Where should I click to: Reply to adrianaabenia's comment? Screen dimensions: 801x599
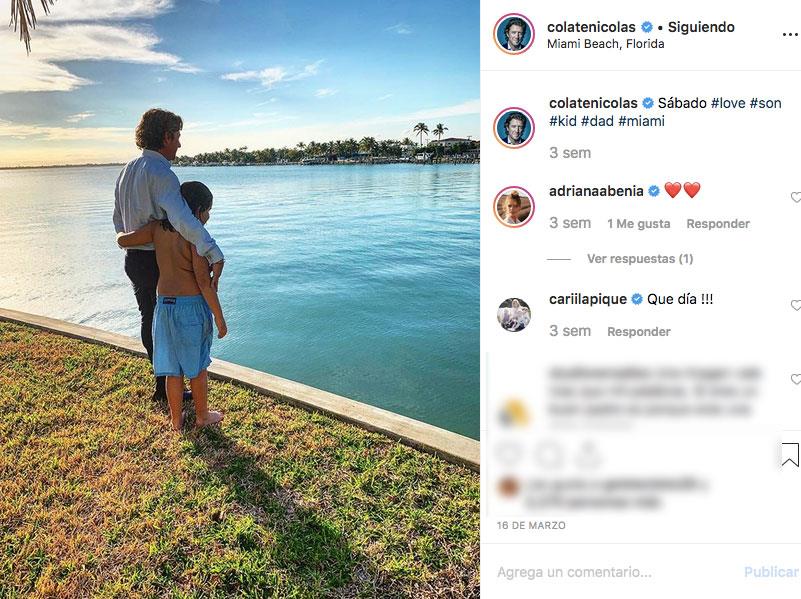click(x=718, y=224)
